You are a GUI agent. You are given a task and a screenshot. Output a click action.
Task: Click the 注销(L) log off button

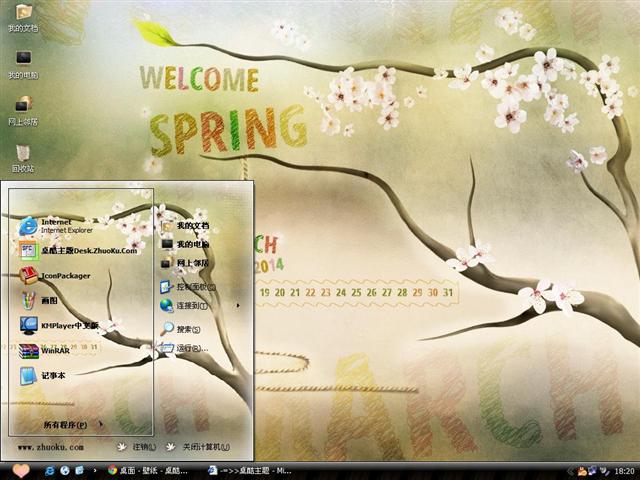point(137,447)
